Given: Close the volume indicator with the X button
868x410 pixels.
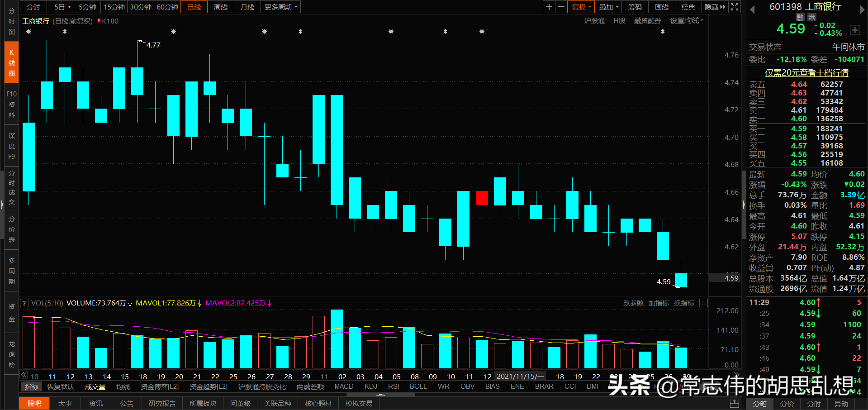Looking at the screenshot, I should [x=703, y=303].
